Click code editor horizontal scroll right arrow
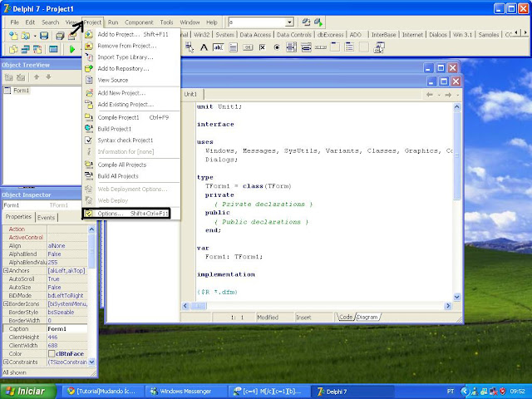 448,306
